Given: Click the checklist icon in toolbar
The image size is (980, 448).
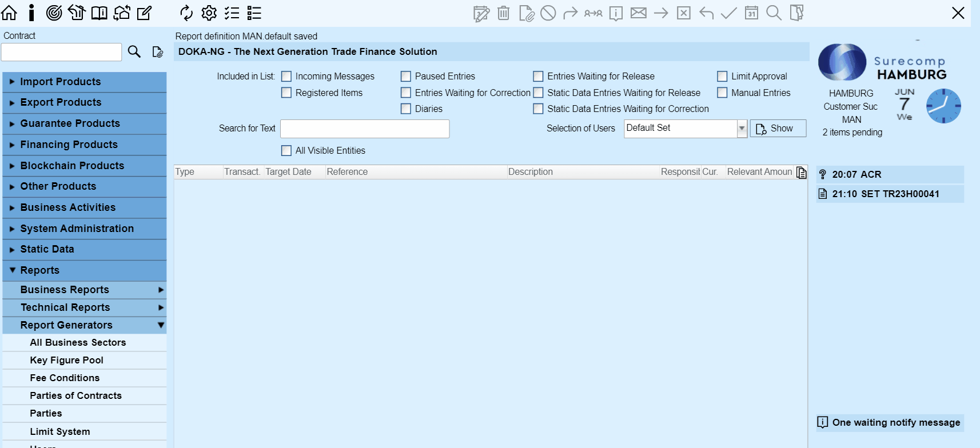Looking at the screenshot, I should 232,13.
